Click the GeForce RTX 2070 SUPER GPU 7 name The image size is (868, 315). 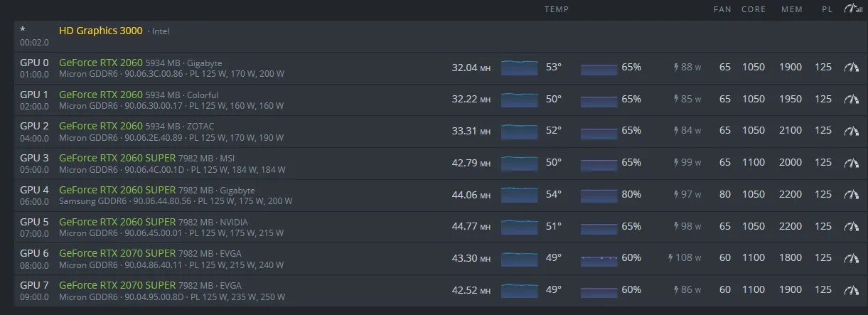[117, 284]
